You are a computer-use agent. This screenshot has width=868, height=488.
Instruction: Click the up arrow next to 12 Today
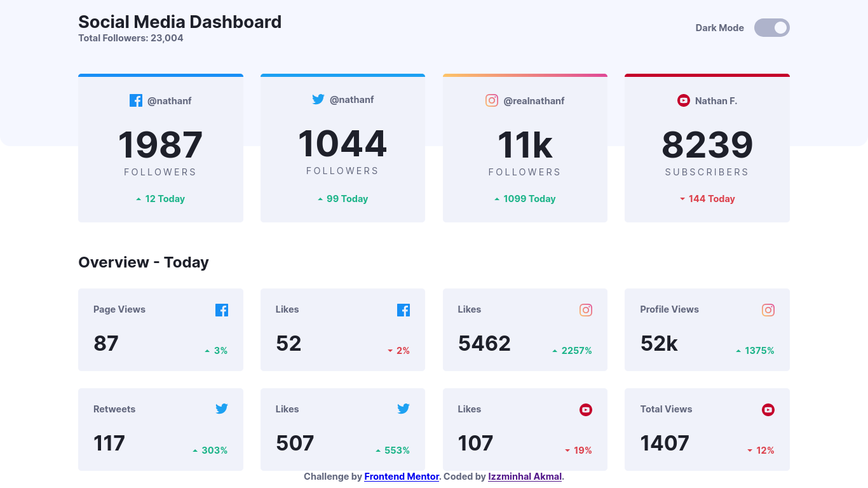(139, 199)
